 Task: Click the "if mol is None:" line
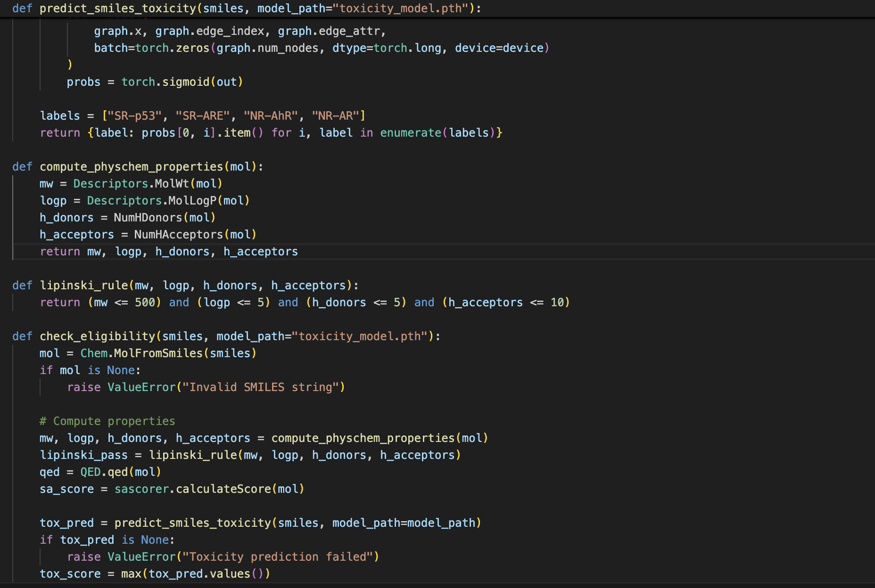tap(90, 370)
